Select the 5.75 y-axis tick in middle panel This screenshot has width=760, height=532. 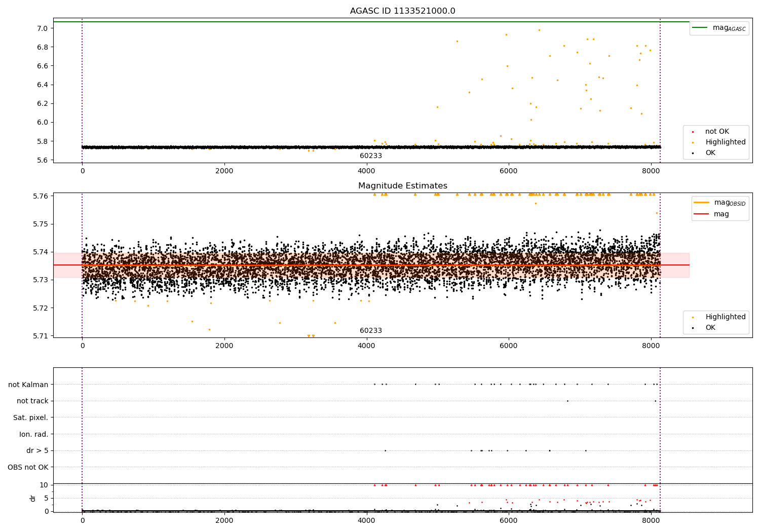coord(41,224)
